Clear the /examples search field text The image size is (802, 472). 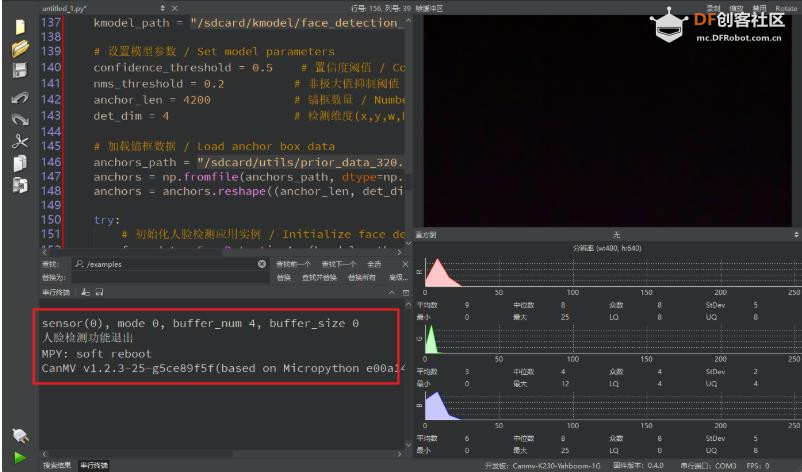(x=262, y=264)
